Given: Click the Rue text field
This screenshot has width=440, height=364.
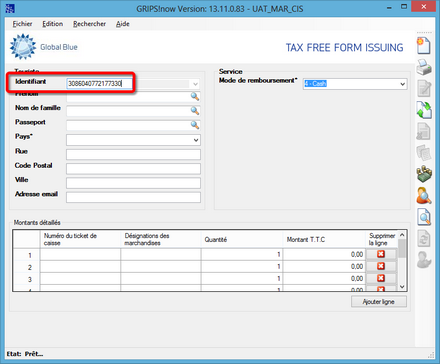Looking at the screenshot, I should 133,154.
